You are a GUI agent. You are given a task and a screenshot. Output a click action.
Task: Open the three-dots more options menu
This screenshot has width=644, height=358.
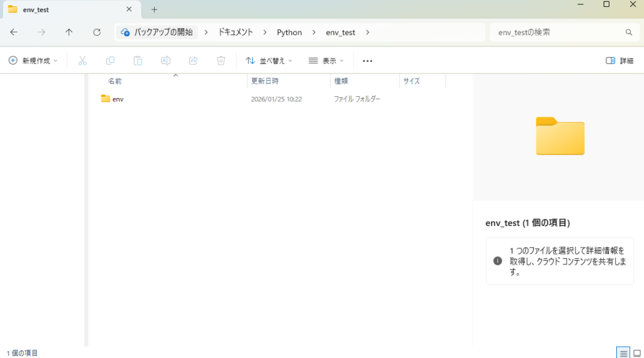(368, 61)
